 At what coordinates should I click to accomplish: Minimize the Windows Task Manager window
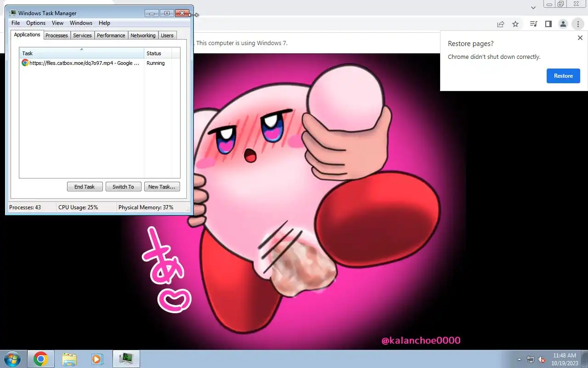coord(152,13)
